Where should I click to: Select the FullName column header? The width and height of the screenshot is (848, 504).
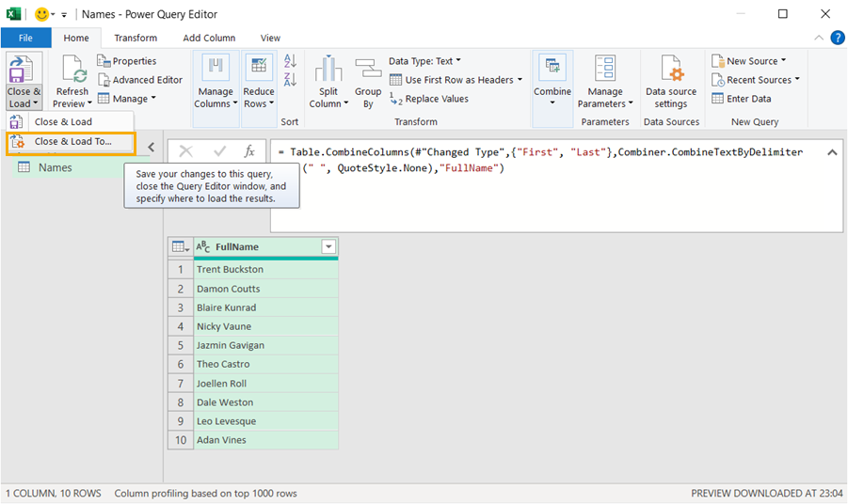point(266,247)
